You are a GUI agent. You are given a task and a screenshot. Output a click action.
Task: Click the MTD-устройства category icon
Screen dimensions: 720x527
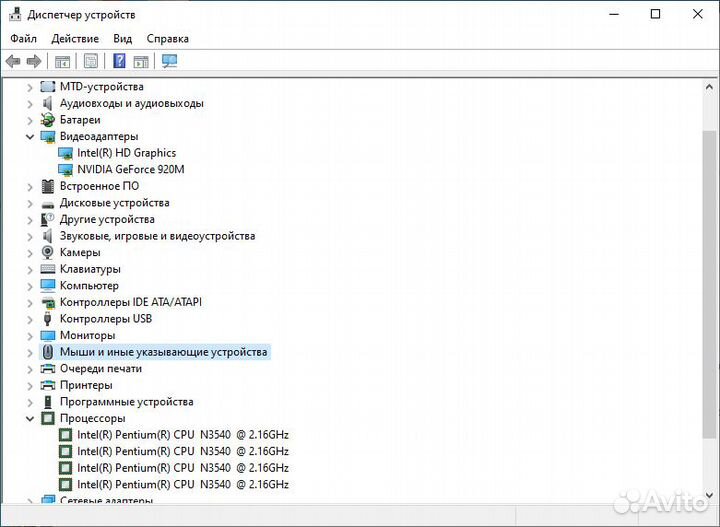pos(48,86)
